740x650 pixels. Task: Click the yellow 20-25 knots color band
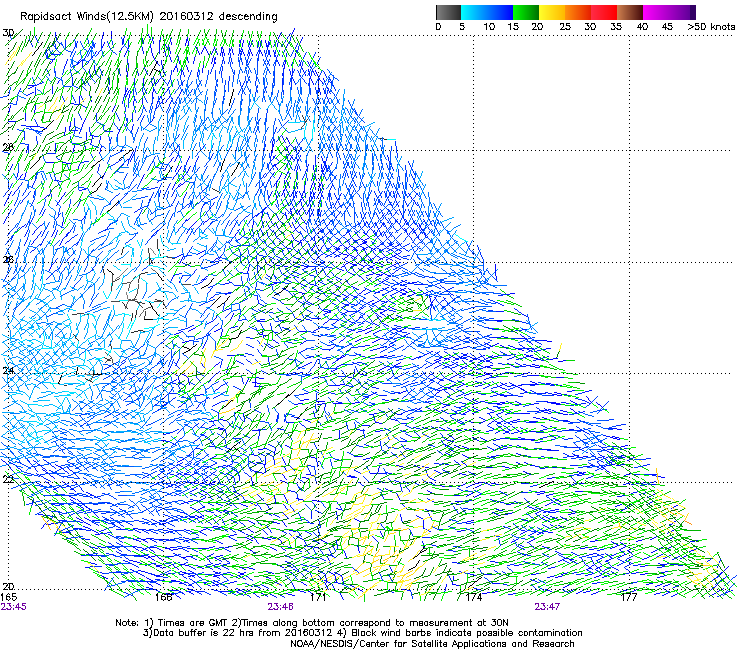tap(552, 12)
